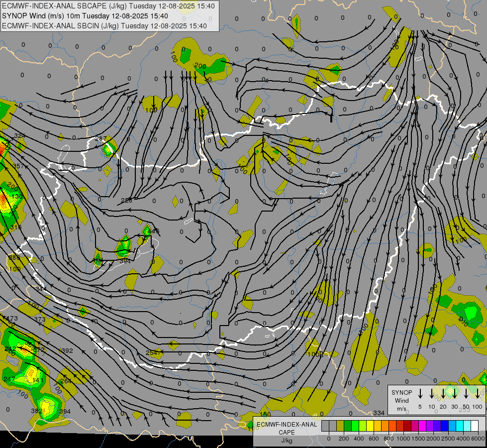Click the '50' speed label in wind legend
The image size is (487, 448).
point(466,407)
